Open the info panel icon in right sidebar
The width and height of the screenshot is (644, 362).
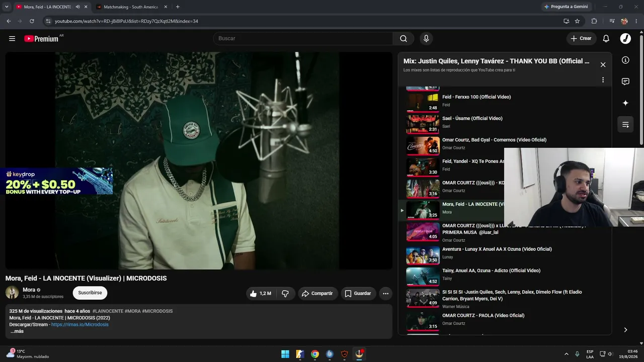pyautogui.click(x=625, y=60)
